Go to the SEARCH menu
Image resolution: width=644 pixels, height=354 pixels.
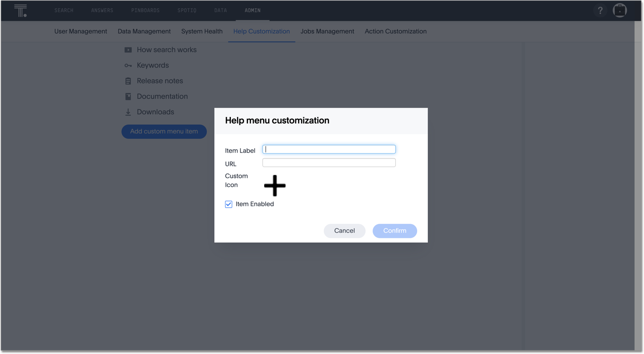[64, 10]
